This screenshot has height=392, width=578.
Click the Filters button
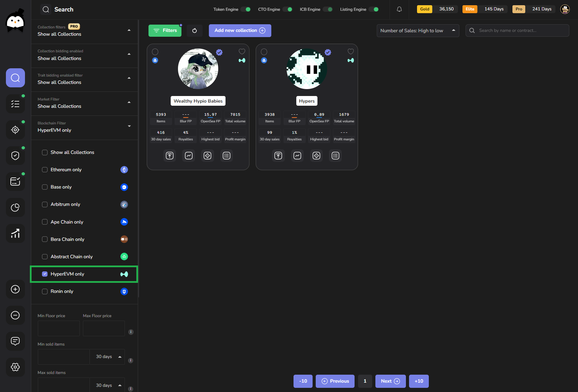click(x=165, y=31)
